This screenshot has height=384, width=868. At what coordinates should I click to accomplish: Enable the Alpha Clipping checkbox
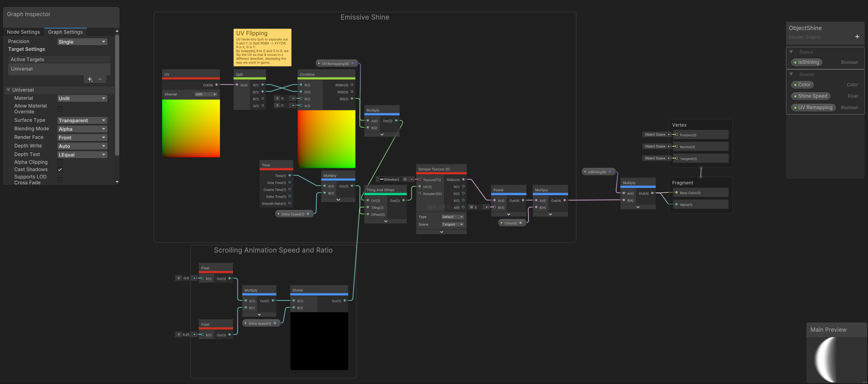pos(60,162)
